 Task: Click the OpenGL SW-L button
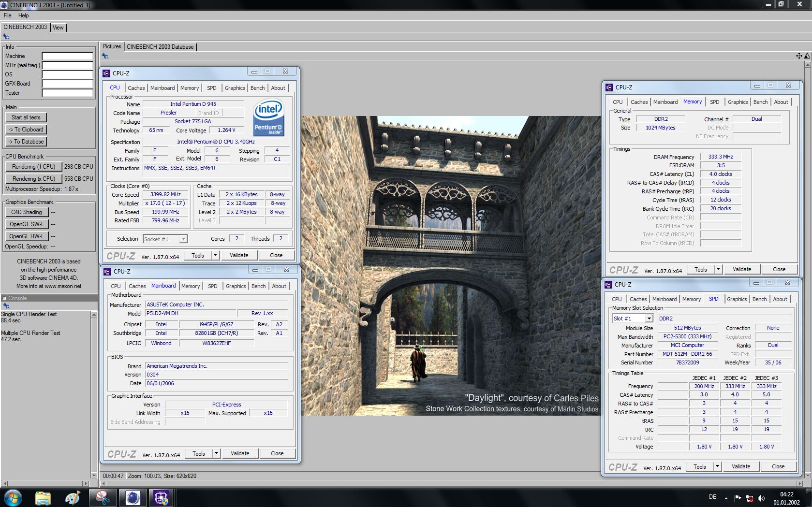click(27, 224)
